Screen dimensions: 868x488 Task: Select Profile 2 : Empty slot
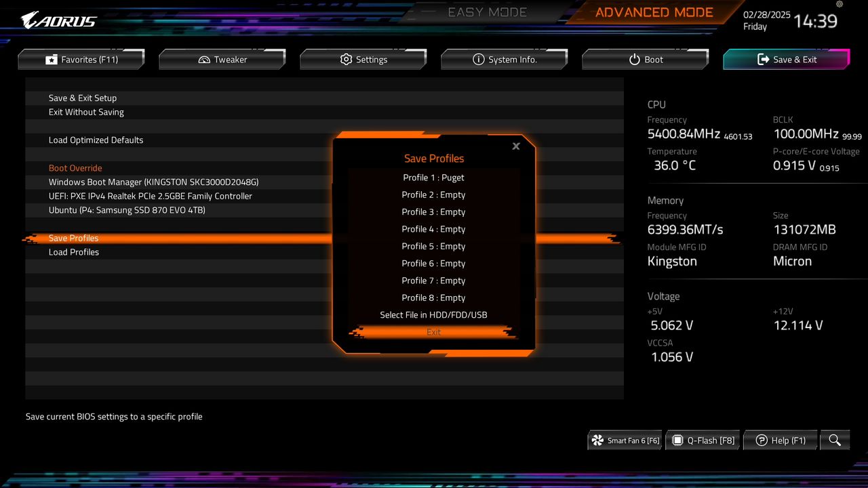tap(434, 195)
